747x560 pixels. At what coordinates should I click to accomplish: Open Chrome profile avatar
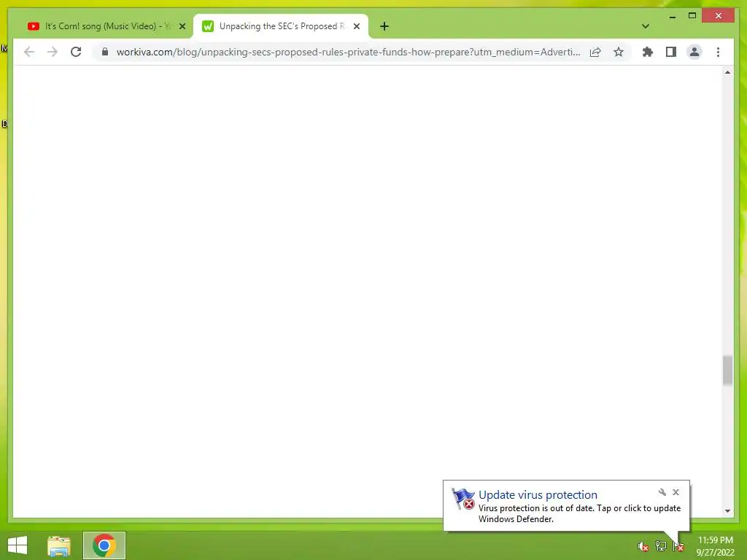(x=694, y=52)
